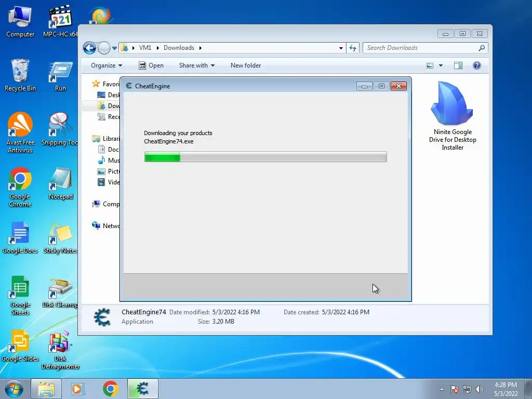Screen dimensions: 532x399
Task: Select Recent Places in navigation pane
Action: click(109, 116)
